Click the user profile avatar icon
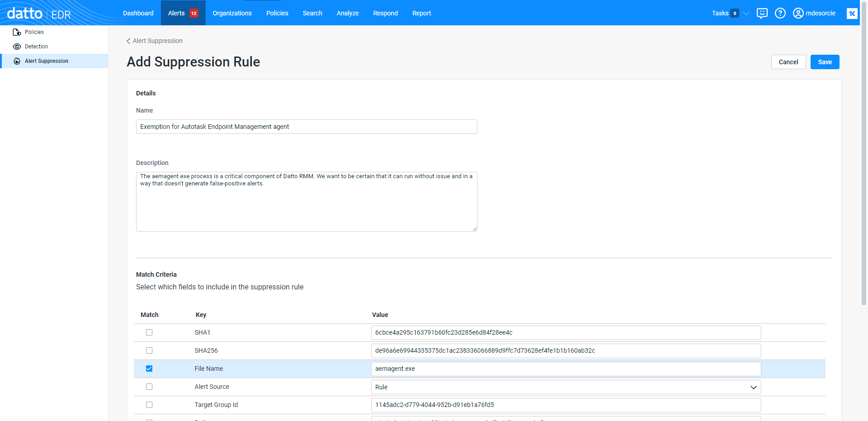The image size is (868, 421). pos(798,13)
